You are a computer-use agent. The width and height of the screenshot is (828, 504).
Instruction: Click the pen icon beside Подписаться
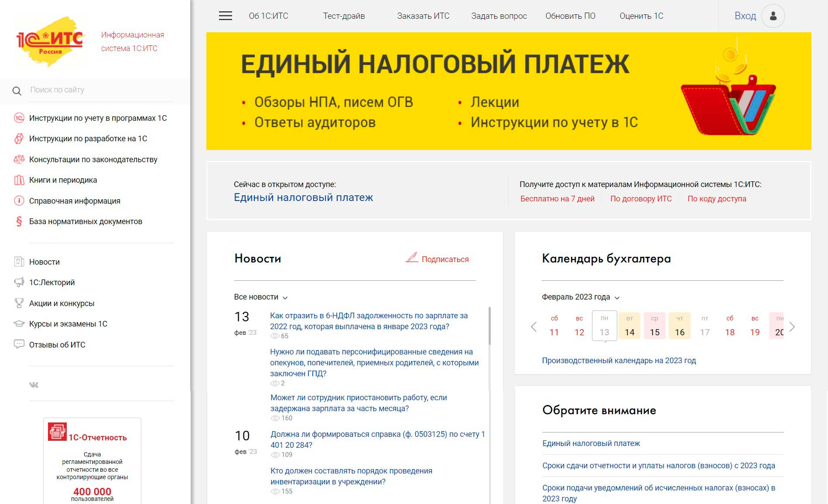click(x=412, y=257)
